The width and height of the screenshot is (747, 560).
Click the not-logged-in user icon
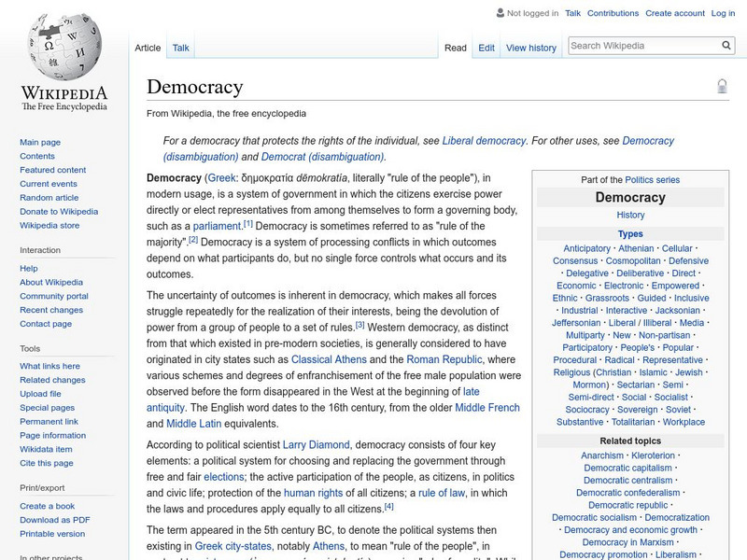[500, 13]
